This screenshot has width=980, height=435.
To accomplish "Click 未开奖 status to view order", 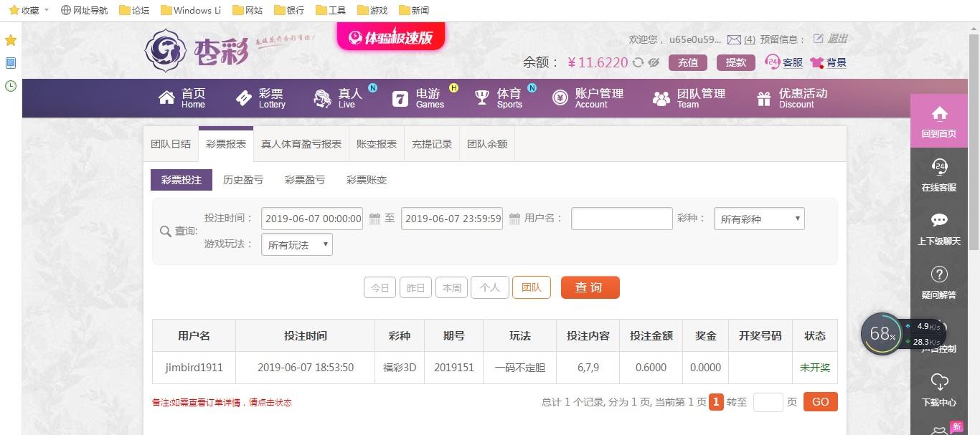I will (815, 368).
